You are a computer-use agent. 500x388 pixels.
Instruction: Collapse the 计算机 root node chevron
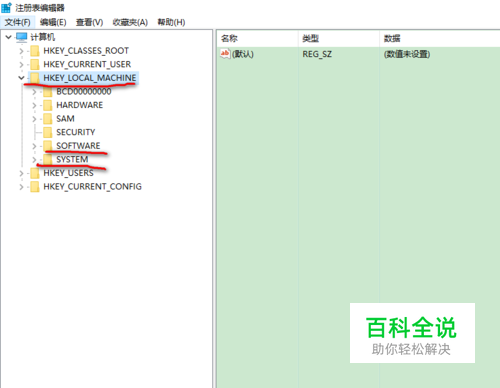(x=8, y=37)
